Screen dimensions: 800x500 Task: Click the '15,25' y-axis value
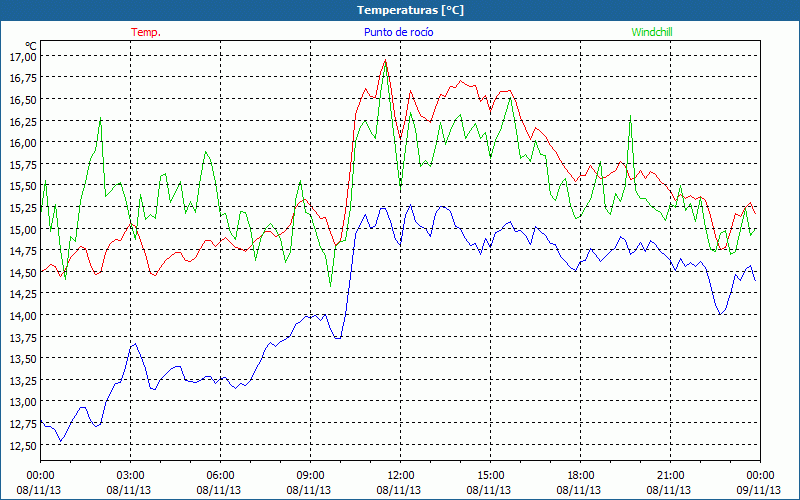pyautogui.click(x=23, y=208)
